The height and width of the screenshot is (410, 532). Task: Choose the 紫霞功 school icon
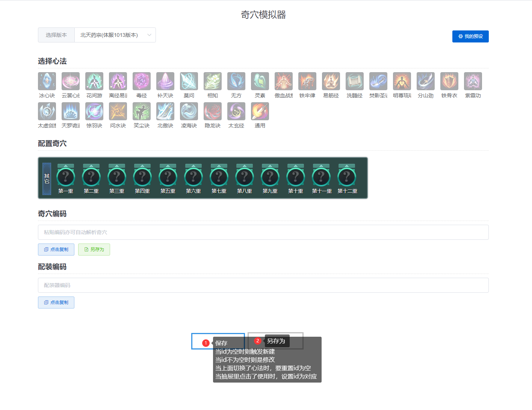click(473, 81)
